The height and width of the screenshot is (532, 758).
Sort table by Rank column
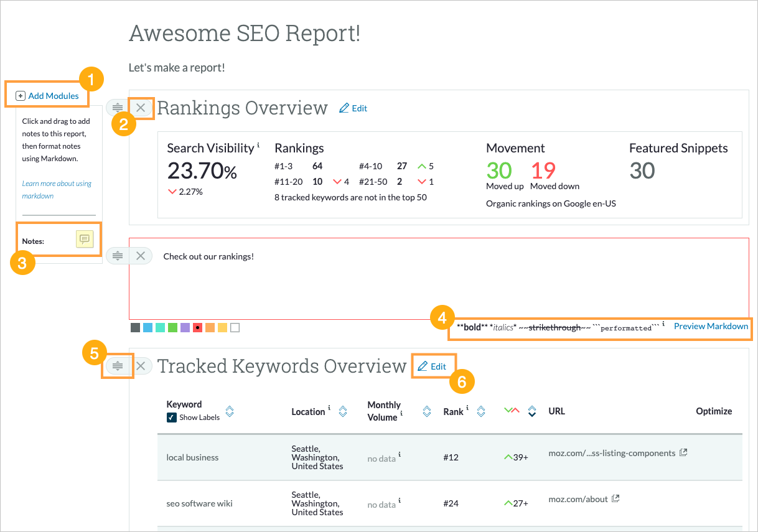click(x=480, y=411)
